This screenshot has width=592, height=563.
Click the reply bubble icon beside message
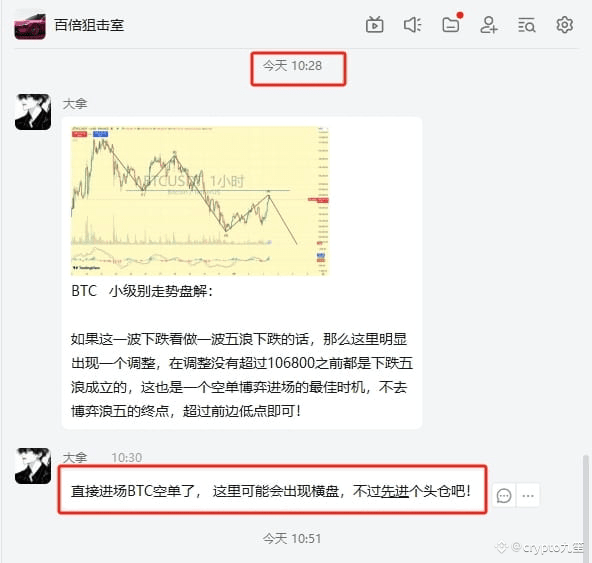(504, 496)
